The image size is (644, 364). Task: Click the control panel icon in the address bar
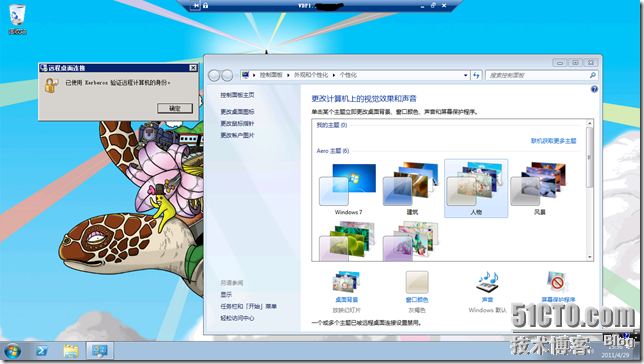point(246,75)
